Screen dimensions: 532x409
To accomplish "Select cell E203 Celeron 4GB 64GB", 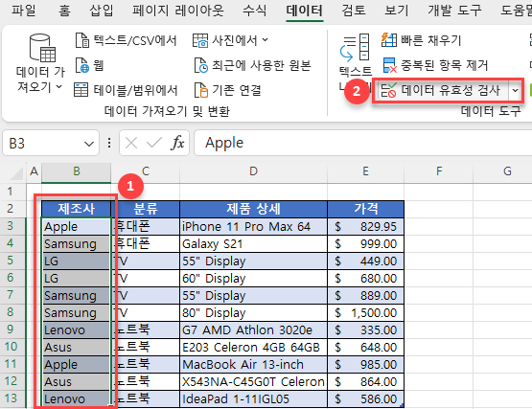I will (253, 348).
